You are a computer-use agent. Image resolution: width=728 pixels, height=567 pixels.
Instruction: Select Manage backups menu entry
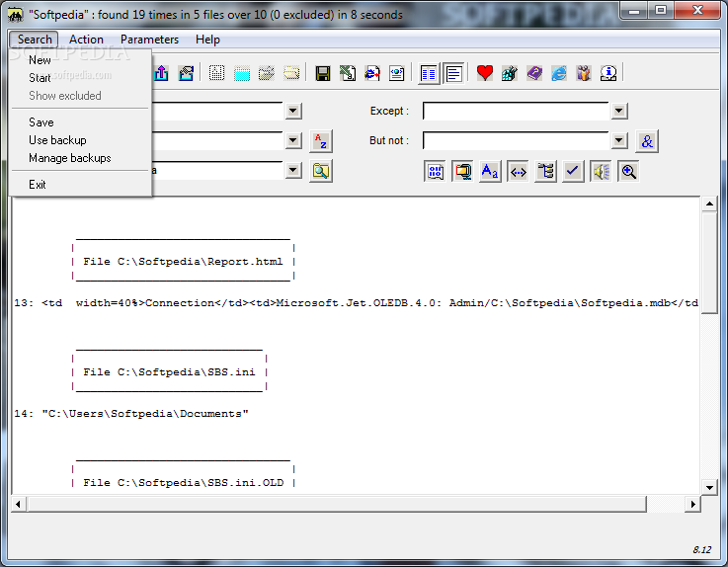point(80,158)
